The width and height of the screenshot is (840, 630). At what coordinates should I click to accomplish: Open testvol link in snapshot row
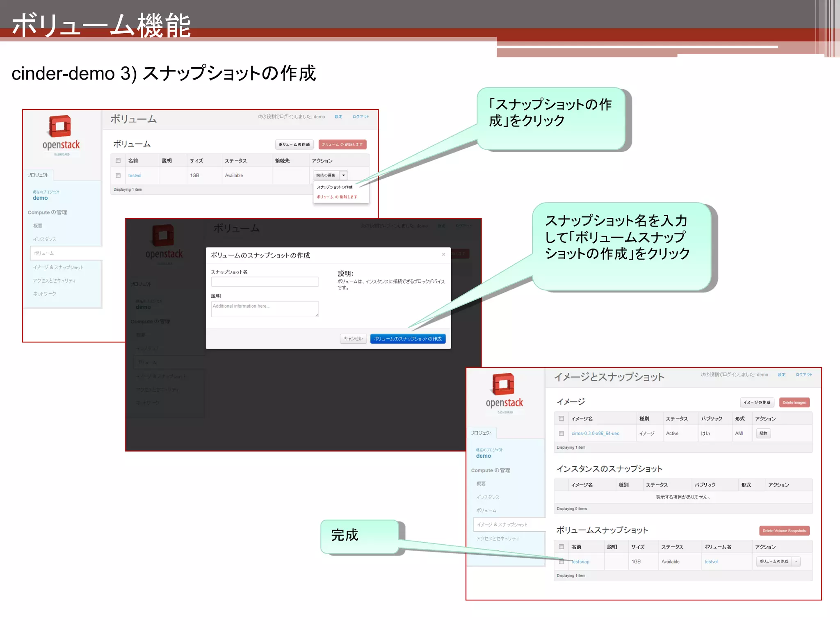[711, 562]
